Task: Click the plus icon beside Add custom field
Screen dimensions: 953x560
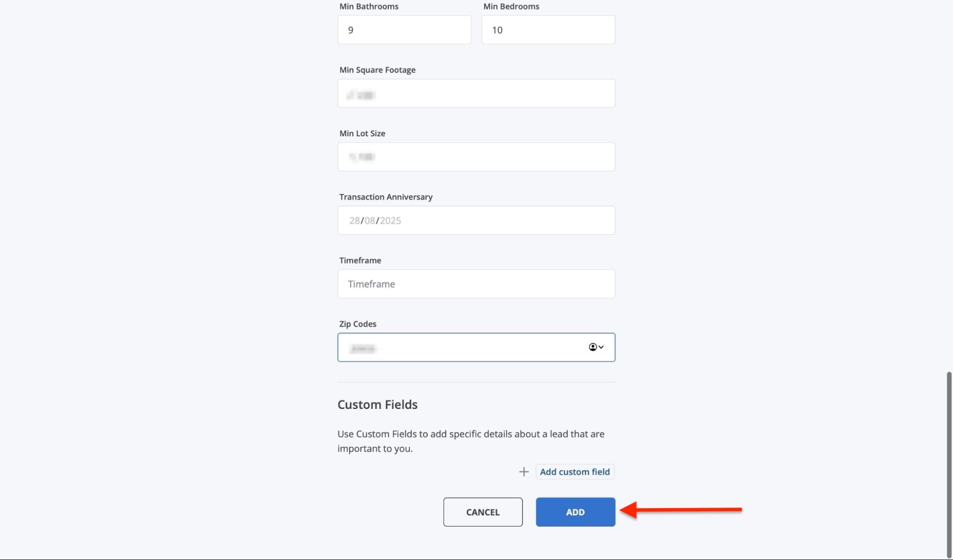Action: click(x=524, y=472)
